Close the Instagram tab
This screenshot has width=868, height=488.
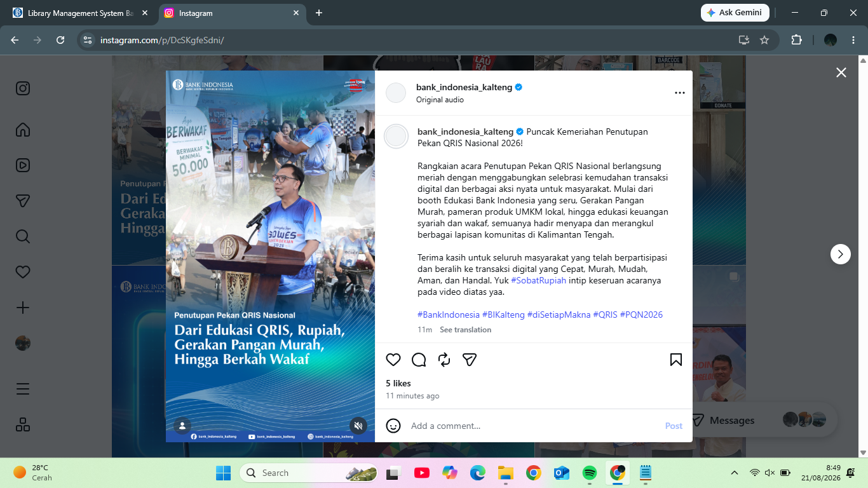click(x=296, y=13)
